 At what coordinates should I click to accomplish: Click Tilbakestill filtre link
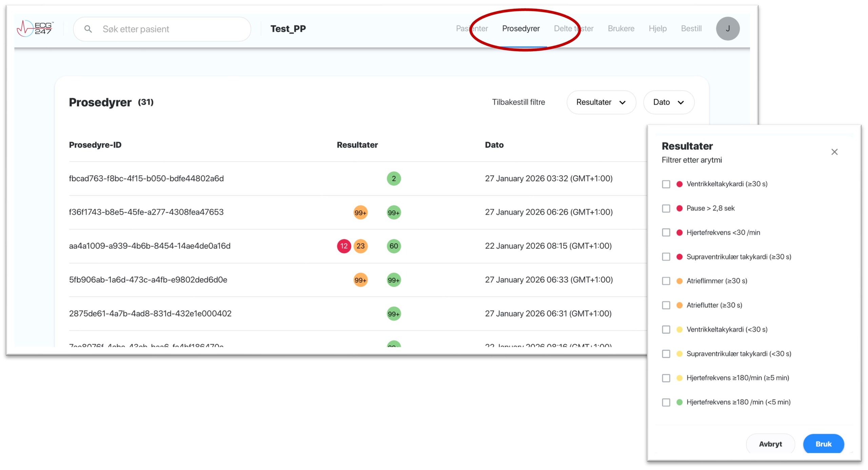click(518, 102)
